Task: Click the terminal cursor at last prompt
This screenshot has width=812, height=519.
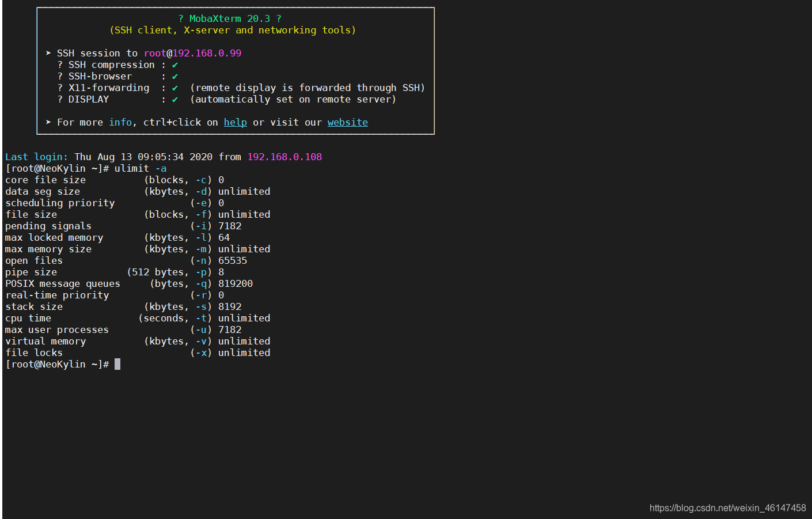Action: coord(117,364)
